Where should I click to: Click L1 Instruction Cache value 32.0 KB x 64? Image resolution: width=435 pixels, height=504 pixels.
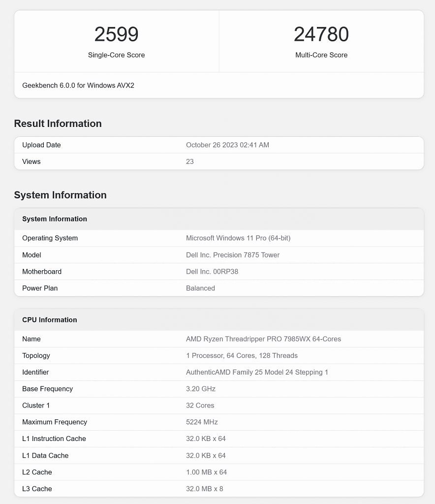206,439
